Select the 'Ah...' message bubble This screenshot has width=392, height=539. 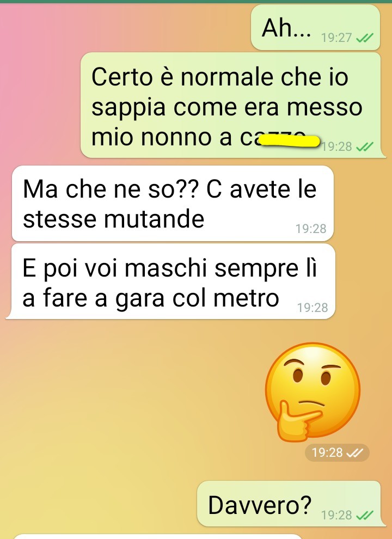click(316, 28)
